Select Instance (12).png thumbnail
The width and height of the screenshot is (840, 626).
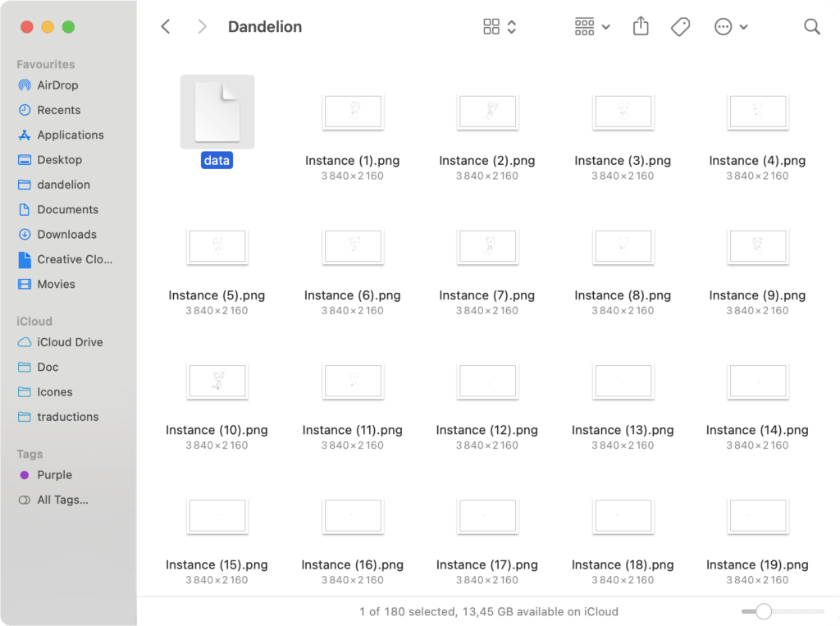click(x=487, y=381)
